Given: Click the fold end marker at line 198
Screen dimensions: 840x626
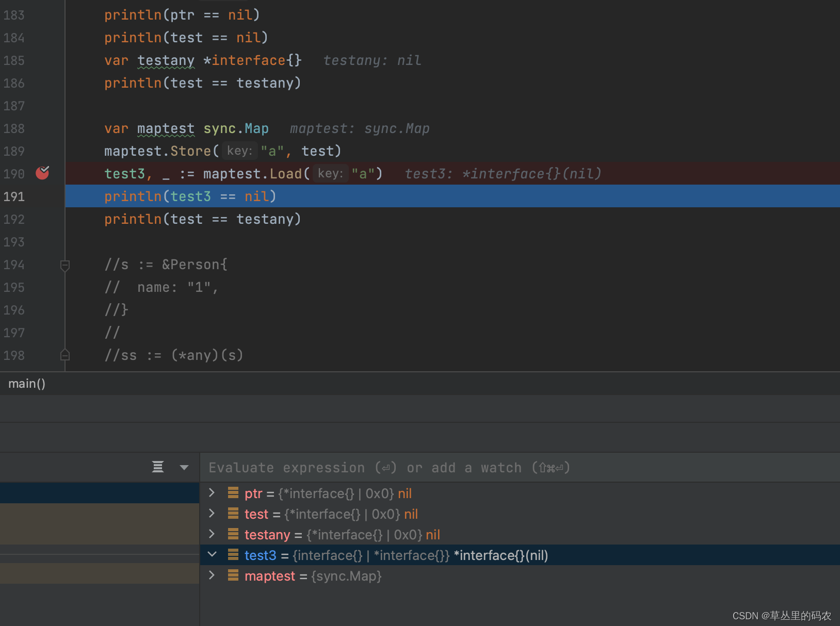Looking at the screenshot, I should pyautogui.click(x=65, y=355).
